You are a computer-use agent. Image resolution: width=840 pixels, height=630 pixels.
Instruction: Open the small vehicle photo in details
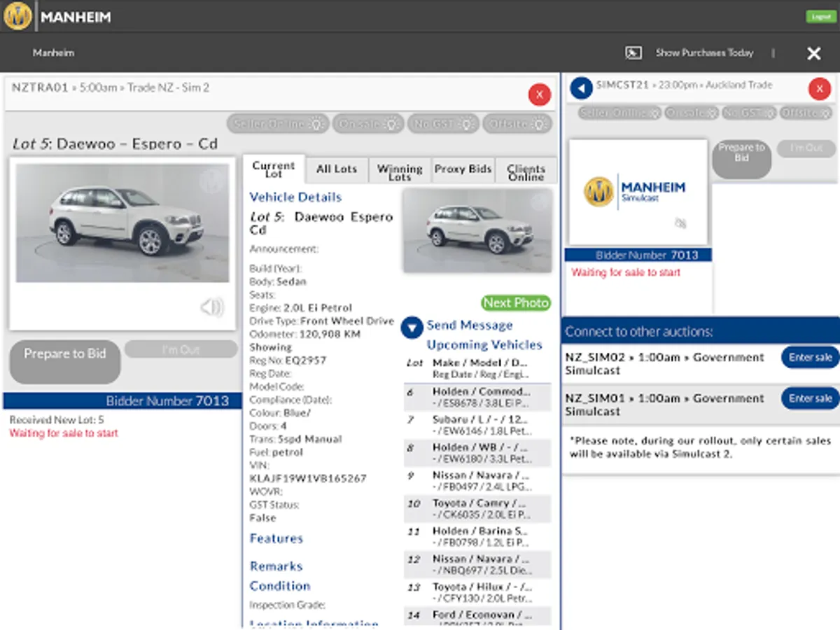[x=477, y=230]
